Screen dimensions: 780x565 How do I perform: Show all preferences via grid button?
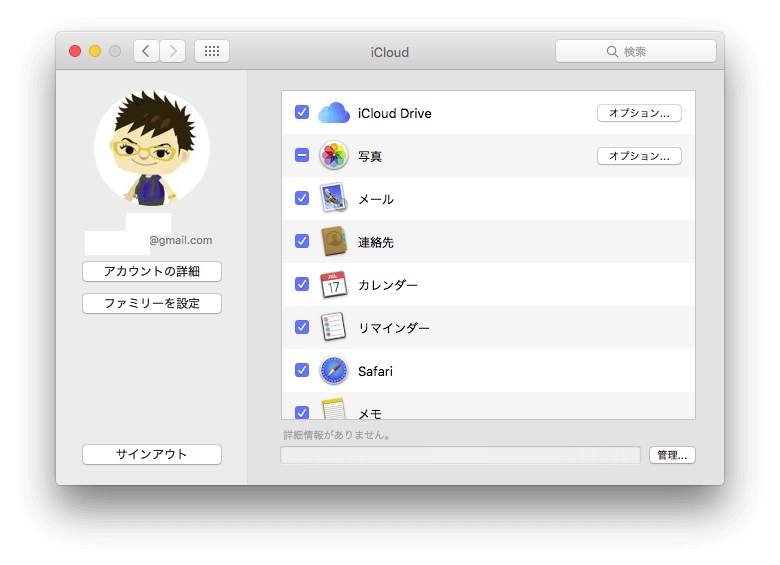[x=212, y=51]
